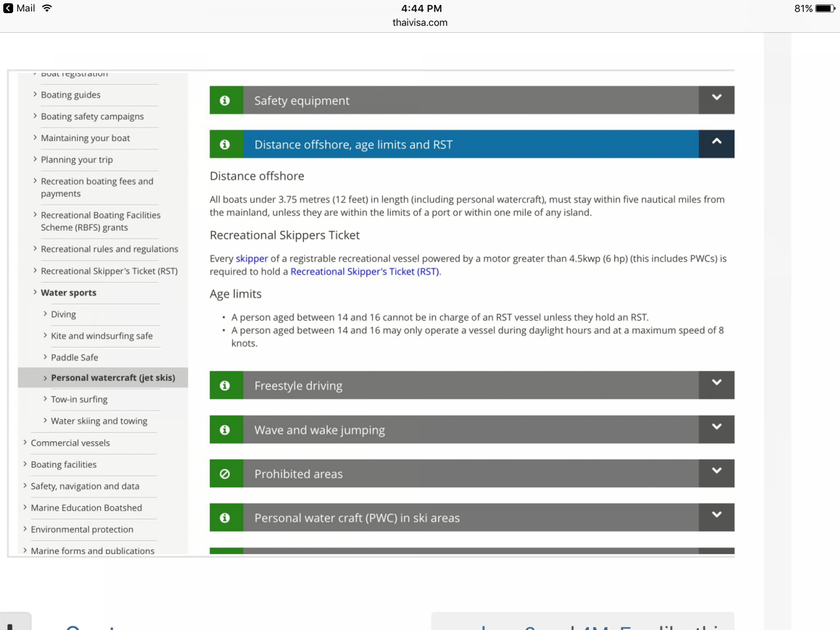This screenshot has width=840, height=630.
Task: Click the info icon next to Wave and wake jumping
Action: 225,430
